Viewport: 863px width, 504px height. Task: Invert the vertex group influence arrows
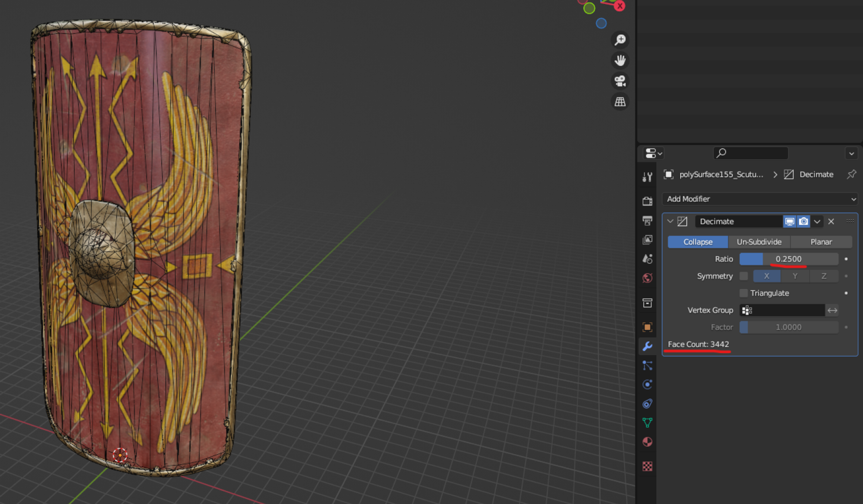point(832,310)
